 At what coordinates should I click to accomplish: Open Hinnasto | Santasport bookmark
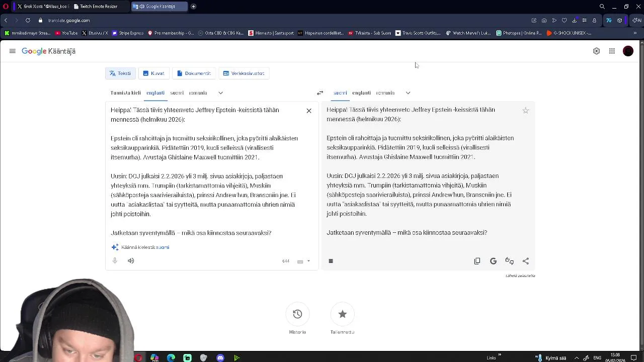(x=271, y=33)
